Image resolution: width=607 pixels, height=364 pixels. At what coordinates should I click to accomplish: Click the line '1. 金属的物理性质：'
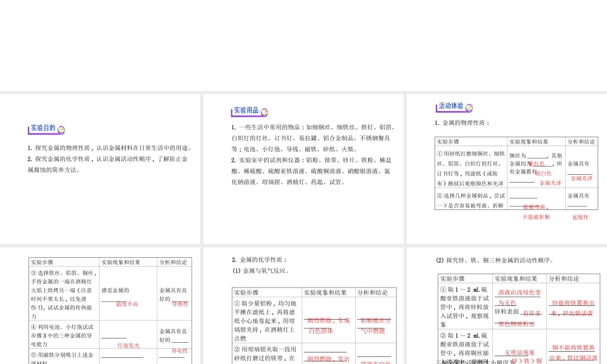click(x=462, y=123)
